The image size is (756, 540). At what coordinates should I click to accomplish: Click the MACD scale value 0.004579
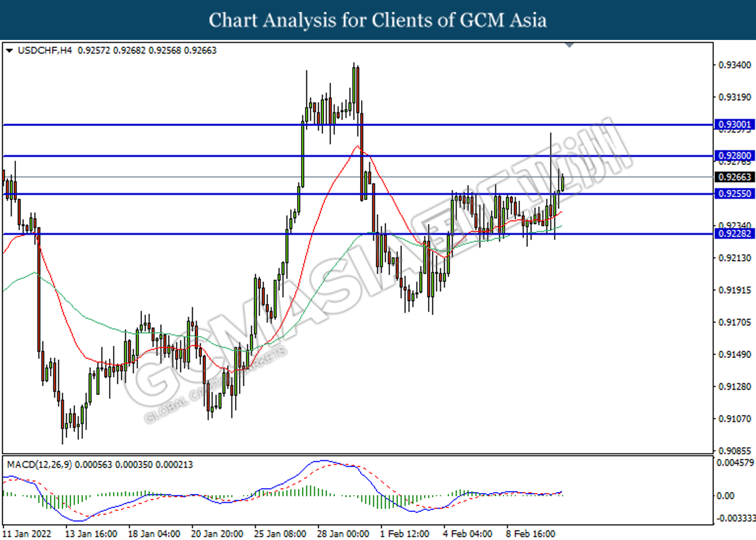735,462
